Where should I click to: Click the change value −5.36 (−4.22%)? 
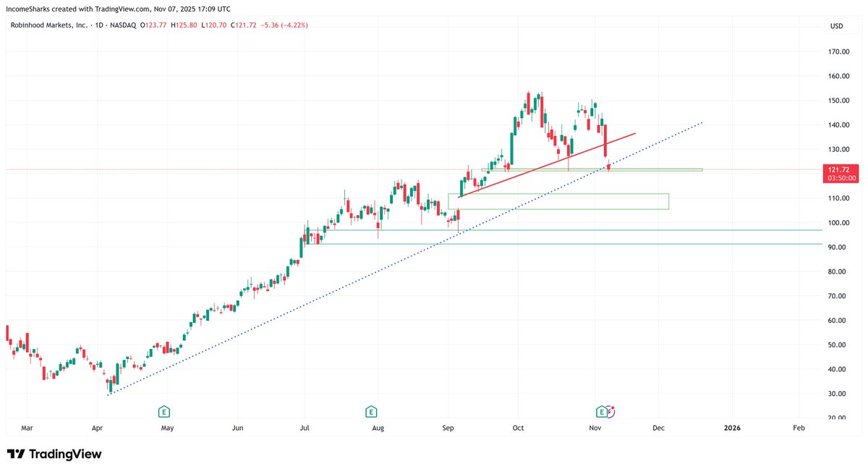tap(286, 25)
